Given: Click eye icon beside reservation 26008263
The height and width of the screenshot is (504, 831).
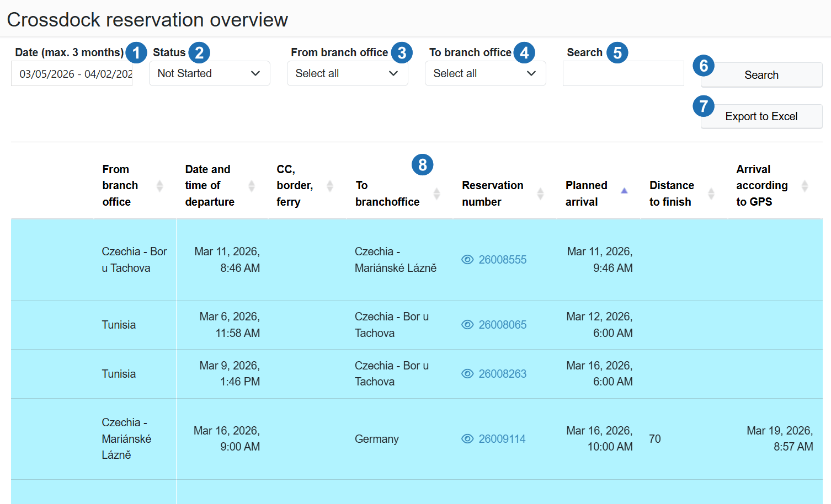Looking at the screenshot, I should (x=467, y=374).
